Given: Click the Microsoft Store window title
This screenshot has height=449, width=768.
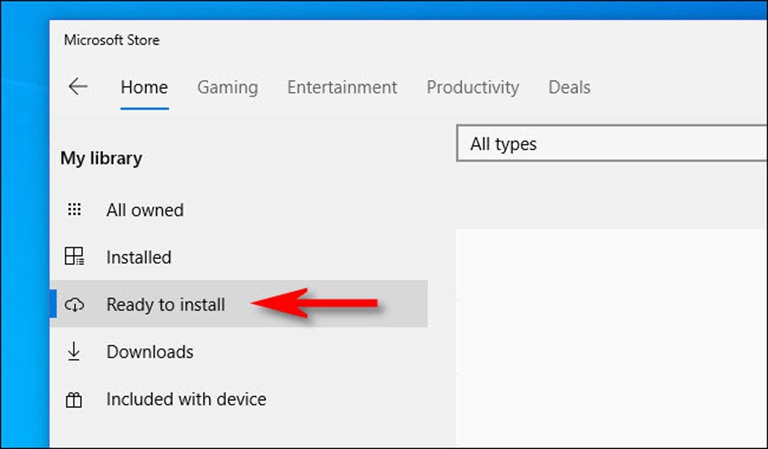Looking at the screenshot, I should [x=112, y=40].
